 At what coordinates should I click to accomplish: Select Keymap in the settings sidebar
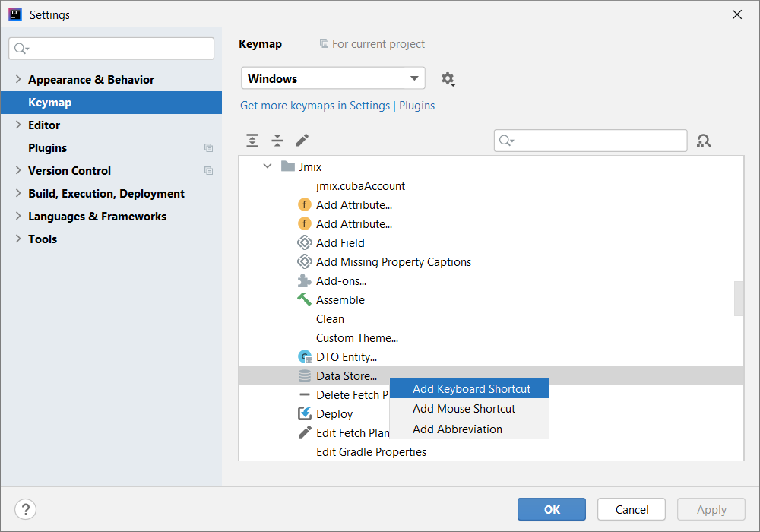pyautogui.click(x=111, y=103)
